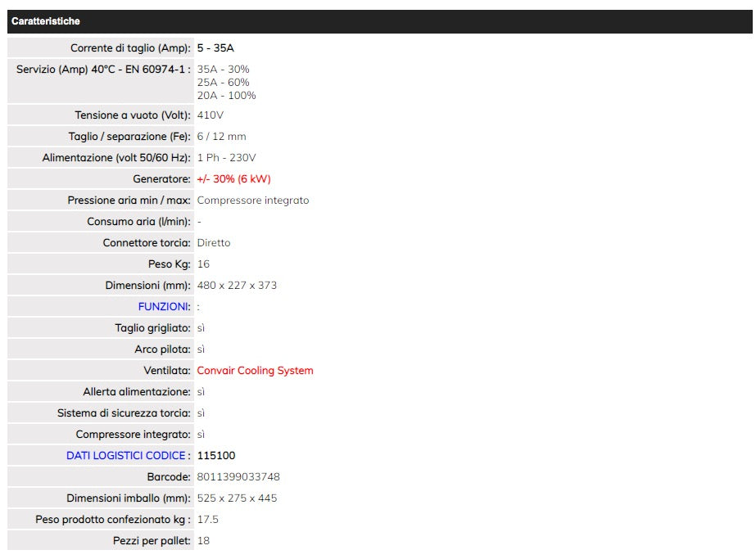Select the sì value for Arco pilota

tap(201, 349)
